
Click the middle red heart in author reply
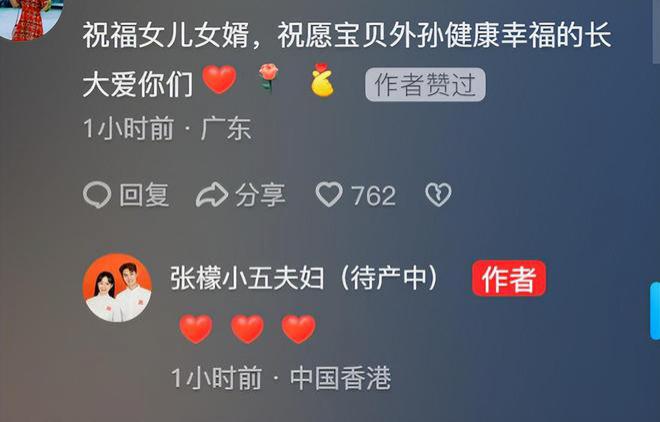[247, 329]
